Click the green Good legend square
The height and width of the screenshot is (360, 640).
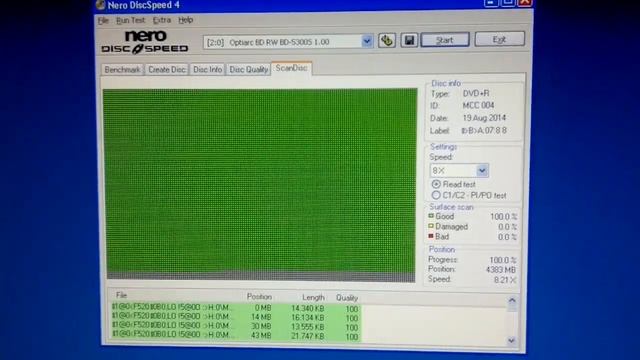pos(431,216)
